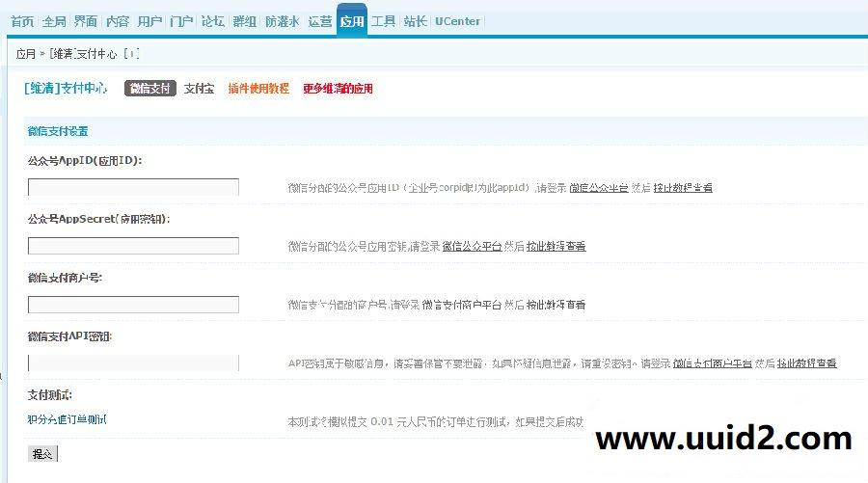Switch to the 论坛 section
Image resolution: width=868 pixels, height=483 pixels.
point(212,21)
